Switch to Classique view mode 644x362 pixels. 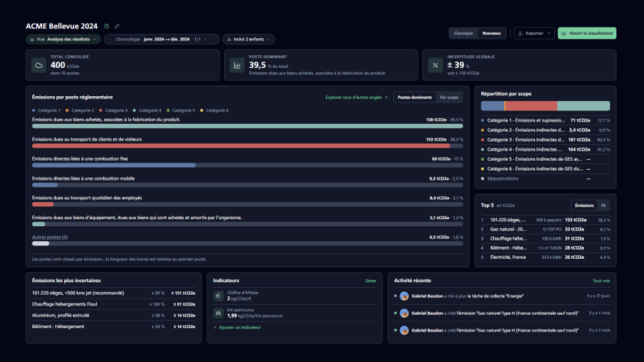point(463,33)
